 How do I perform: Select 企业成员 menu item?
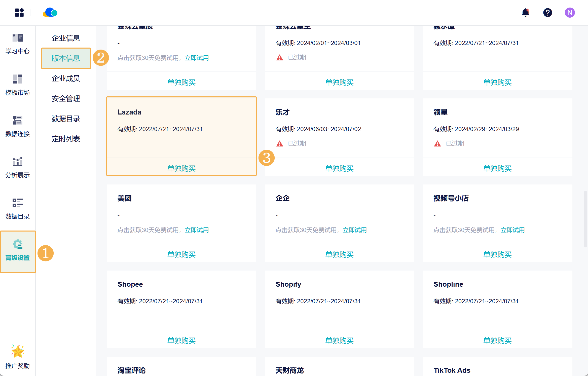coord(66,78)
